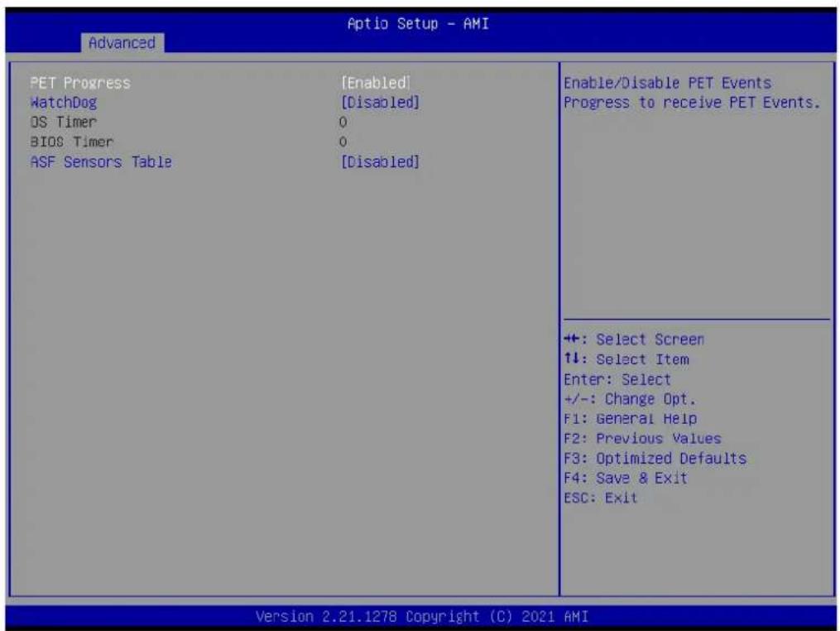Select the WatchDog setting
840x631 pixels.
coord(64,103)
